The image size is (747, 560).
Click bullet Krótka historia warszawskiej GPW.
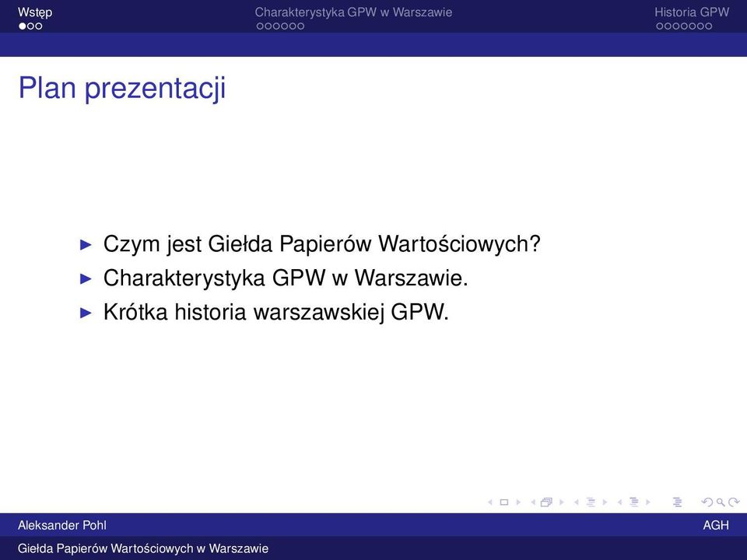pyautogui.click(x=276, y=313)
